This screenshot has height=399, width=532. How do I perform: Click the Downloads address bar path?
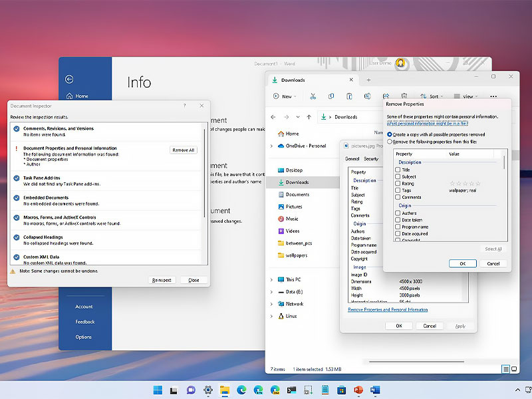click(x=346, y=117)
